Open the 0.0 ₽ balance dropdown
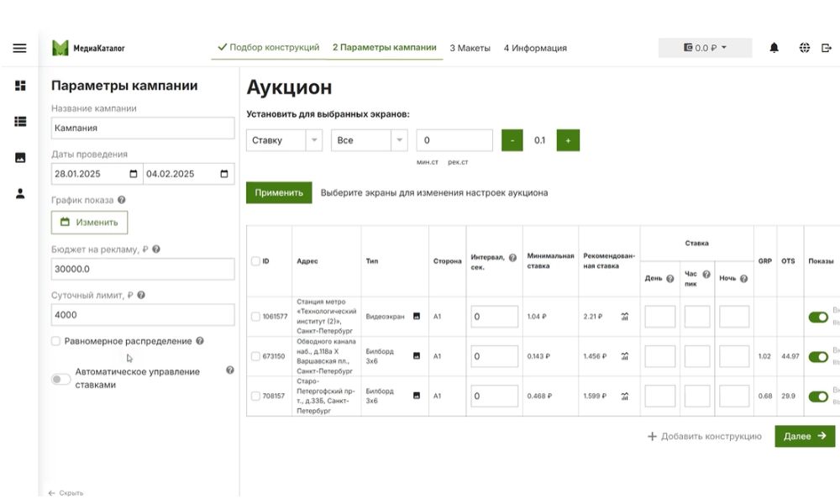This screenshot has width=840, height=504. pos(702,49)
